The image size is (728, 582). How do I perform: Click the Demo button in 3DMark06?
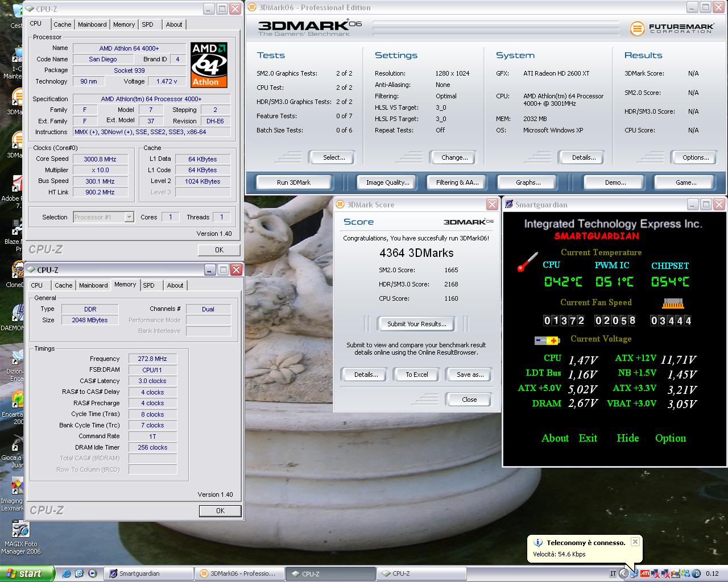pos(615,182)
